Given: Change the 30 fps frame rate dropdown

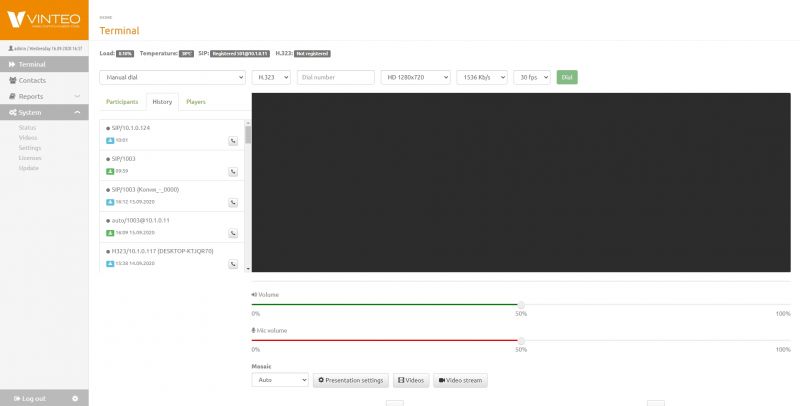Looking at the screenshot, I should tap(532, 77).
